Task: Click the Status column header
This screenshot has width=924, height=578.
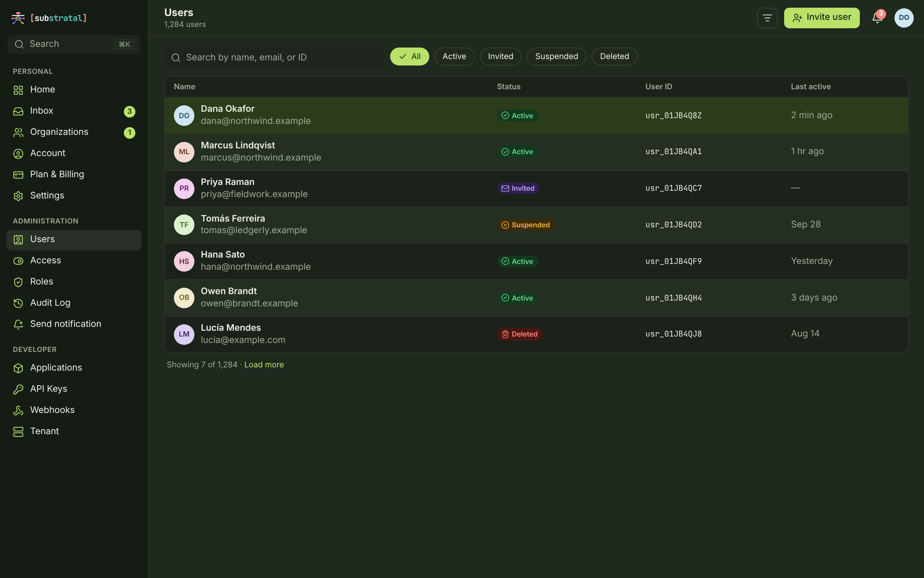Action: (x=509, y=87)
